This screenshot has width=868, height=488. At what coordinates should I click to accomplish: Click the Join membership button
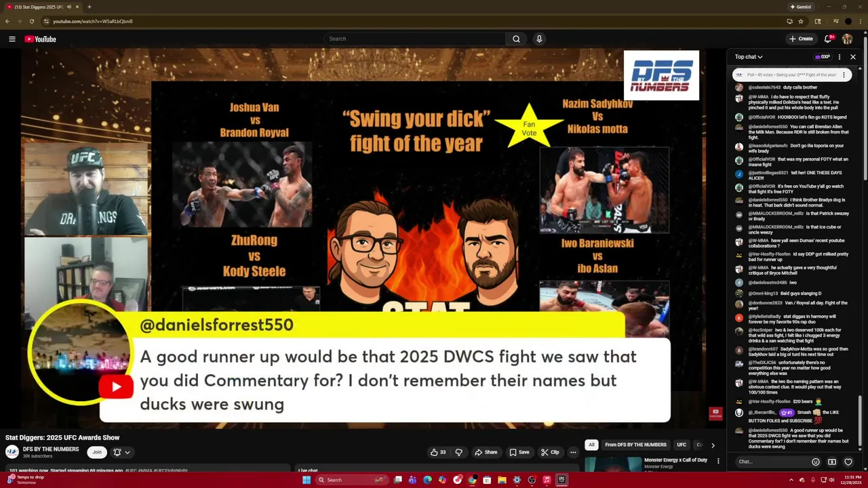click(x=97, y=452)
